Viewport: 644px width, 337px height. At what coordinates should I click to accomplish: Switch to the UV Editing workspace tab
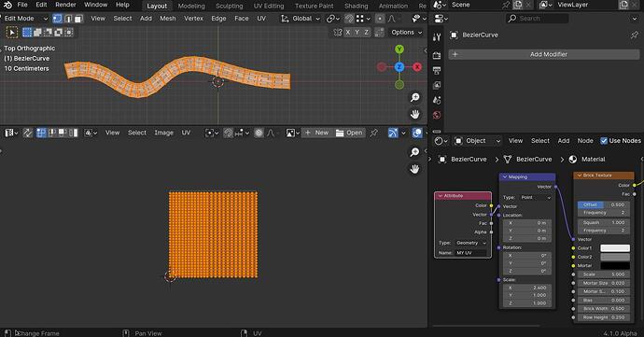coord(269,6)
